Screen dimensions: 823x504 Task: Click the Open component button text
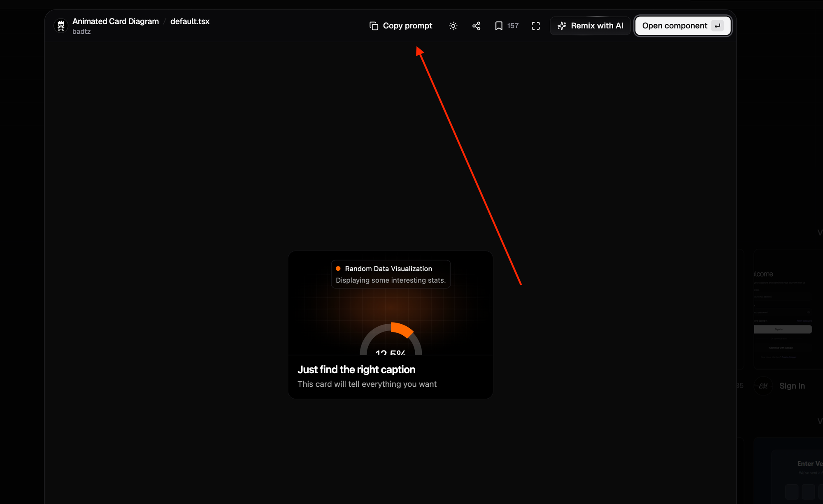[x=674, y=26]
